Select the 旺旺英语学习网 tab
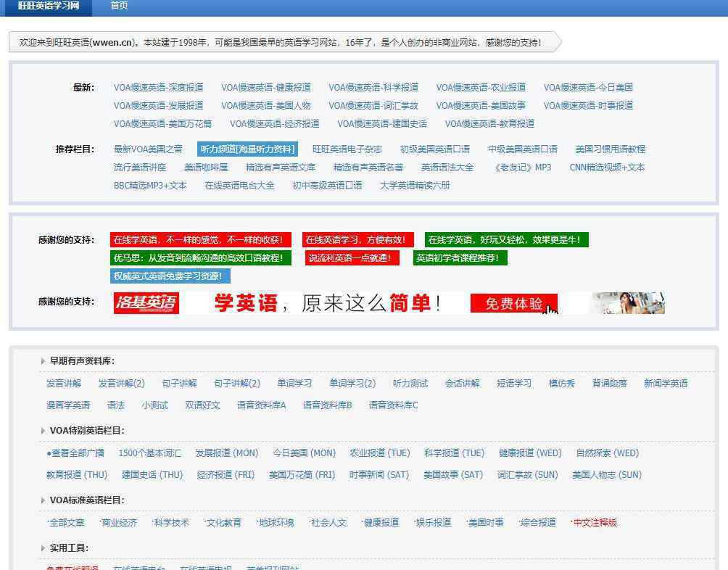Image resolution: width=728 pixels, height=570 pixels. (49, 6)
